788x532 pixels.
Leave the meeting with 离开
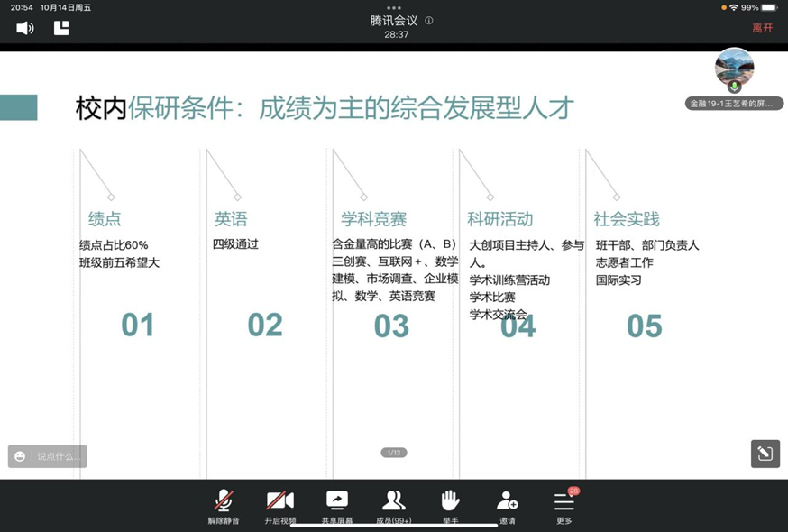763,28
